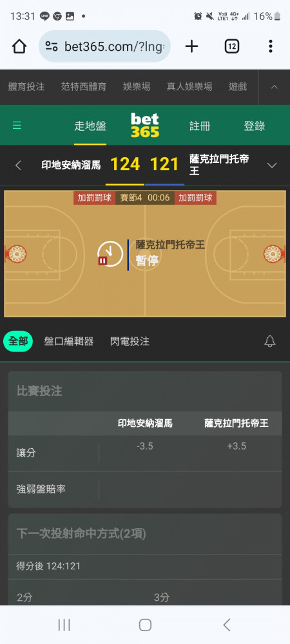
Task: Tap the Chrome home icon
Action: click(x=19, y=46)
